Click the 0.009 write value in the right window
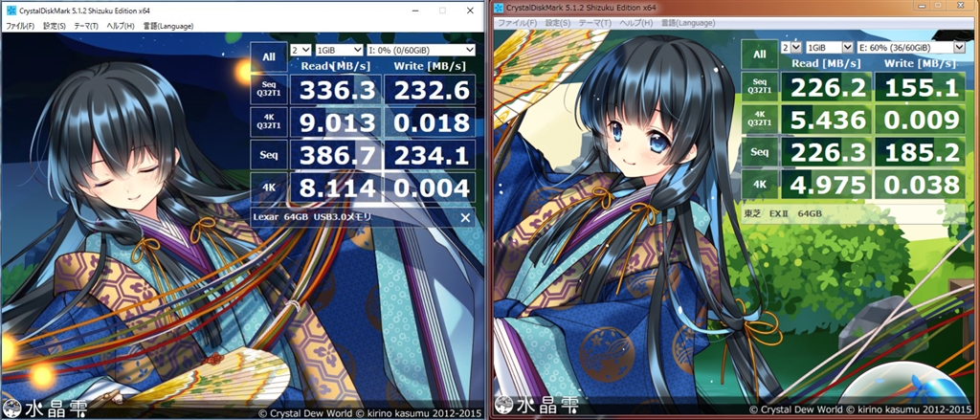The width and height of the screenshot is (980, 420). pos(920,120)
